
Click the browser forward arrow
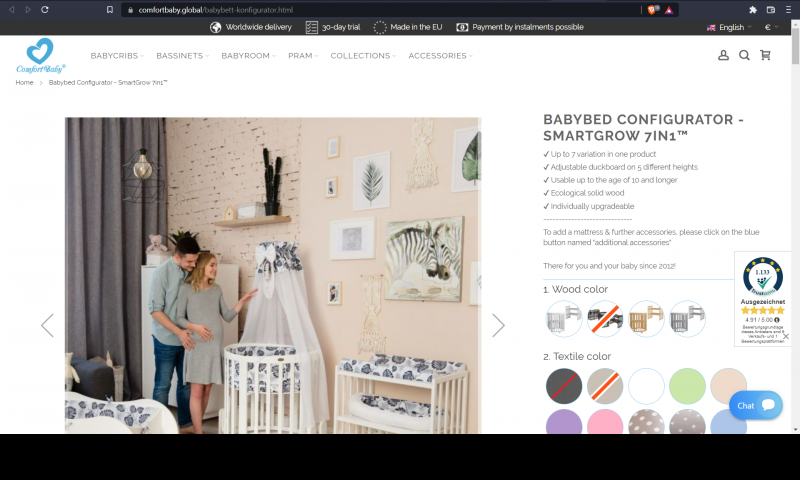pos(28,10)
